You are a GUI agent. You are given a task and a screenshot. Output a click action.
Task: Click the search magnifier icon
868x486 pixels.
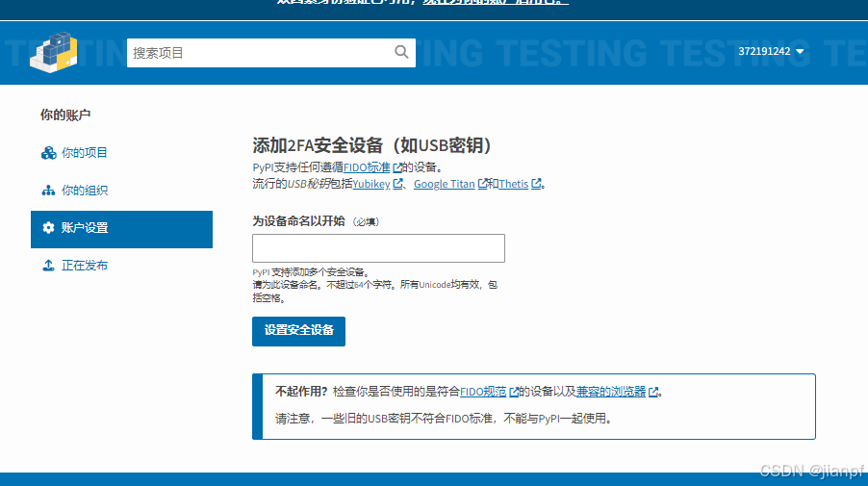tap(401, 52)
